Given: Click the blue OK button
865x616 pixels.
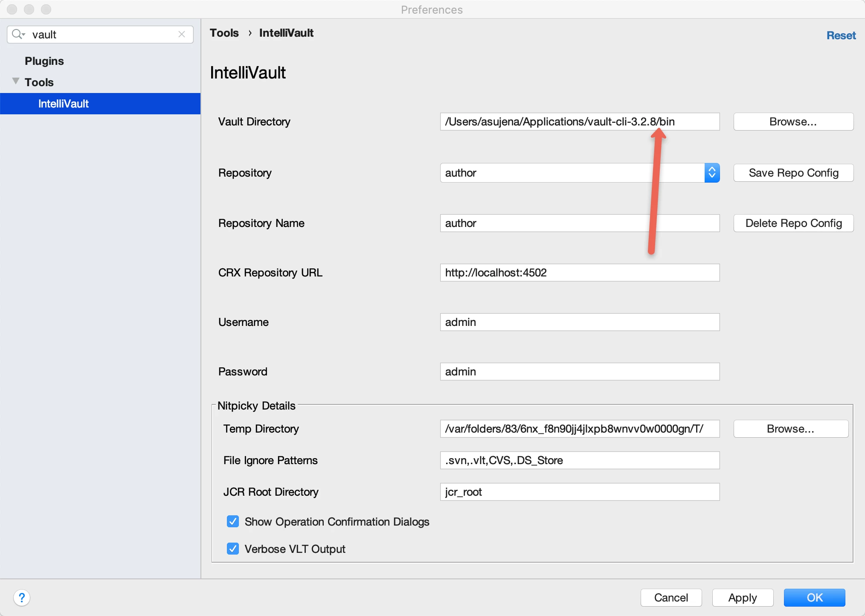Looking at the screenshot, I should (x=814, y=598).
